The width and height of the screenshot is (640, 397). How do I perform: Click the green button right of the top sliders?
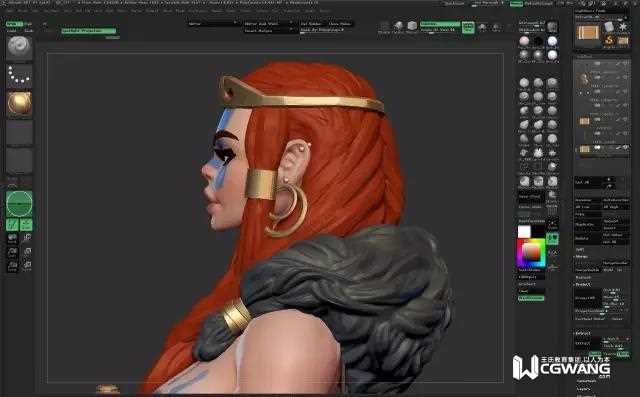[x=468, y=27]
